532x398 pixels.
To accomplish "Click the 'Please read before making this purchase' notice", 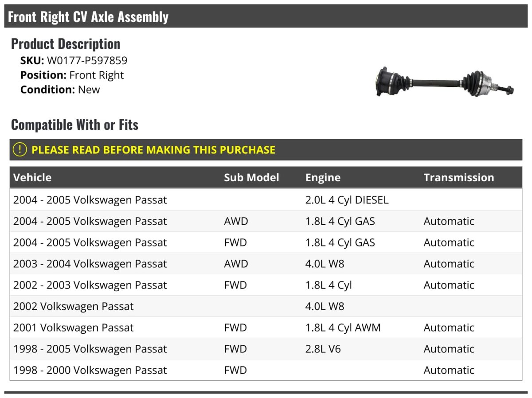I will 153,150.
